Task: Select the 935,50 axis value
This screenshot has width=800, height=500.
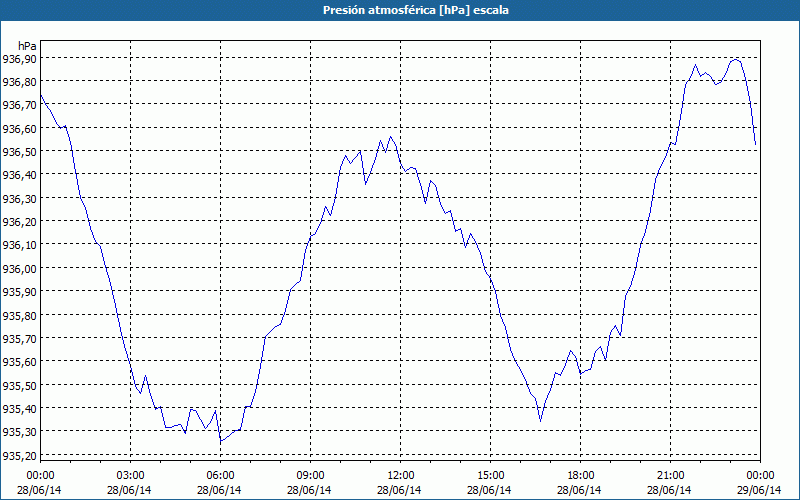Action: click(20, 385)
